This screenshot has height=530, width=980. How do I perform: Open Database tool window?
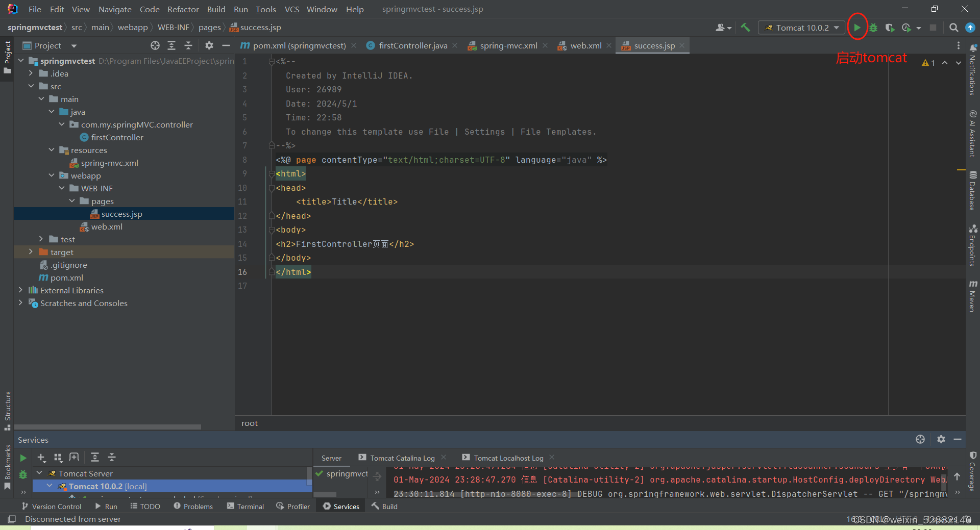(x=973, y=191)
